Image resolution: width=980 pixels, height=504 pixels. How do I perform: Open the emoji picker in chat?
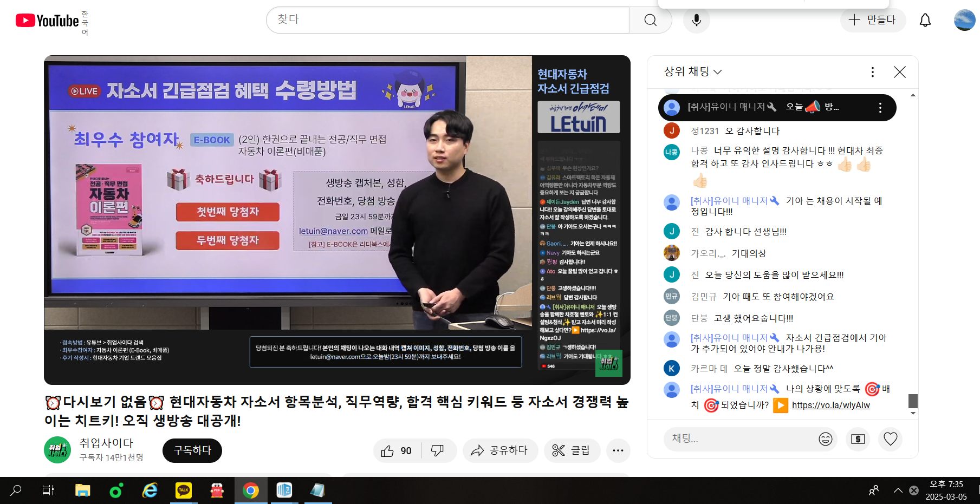[825, 439]
